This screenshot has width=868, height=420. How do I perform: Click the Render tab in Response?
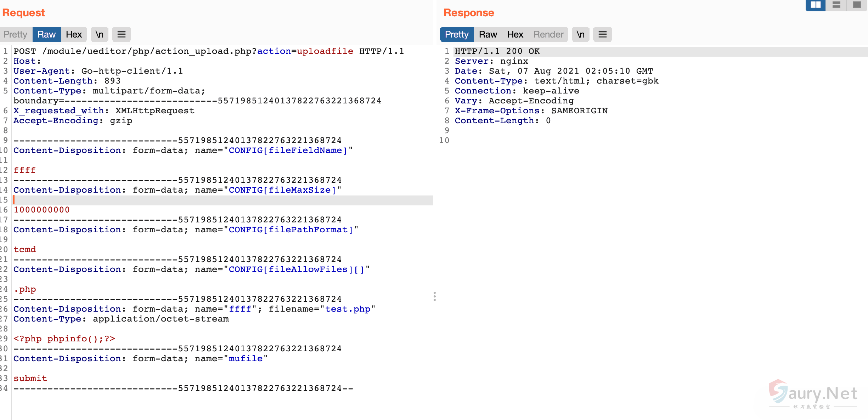548,34
